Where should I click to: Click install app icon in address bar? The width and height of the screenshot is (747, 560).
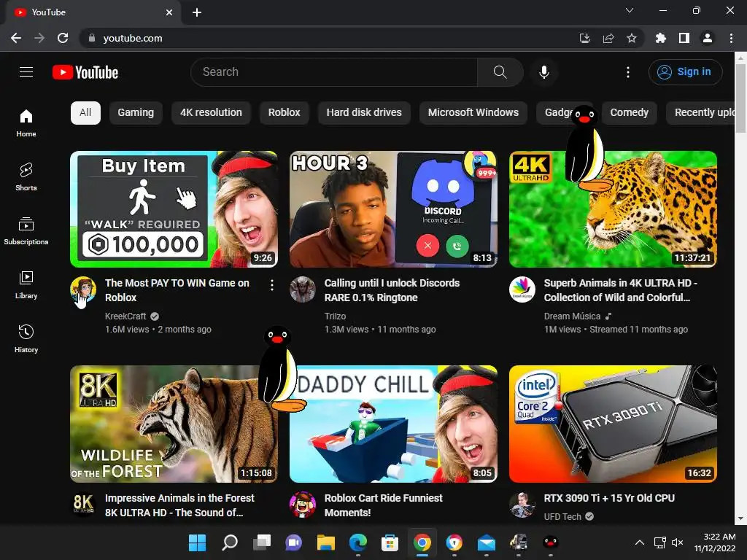[x=584, y=38]
